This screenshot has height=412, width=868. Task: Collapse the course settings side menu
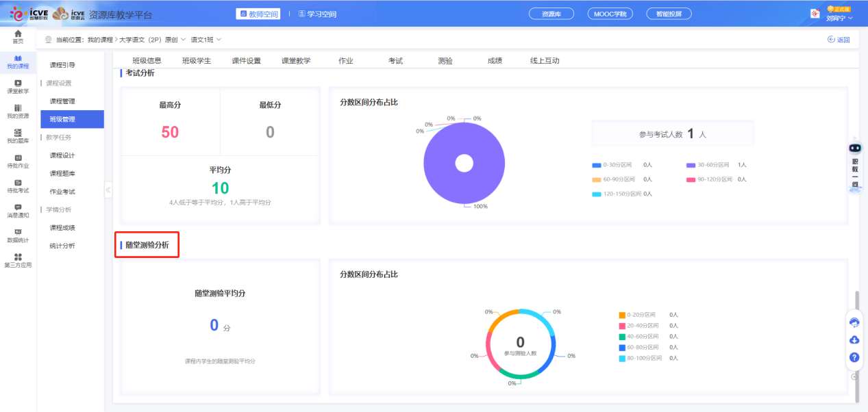tap(108, 191)
